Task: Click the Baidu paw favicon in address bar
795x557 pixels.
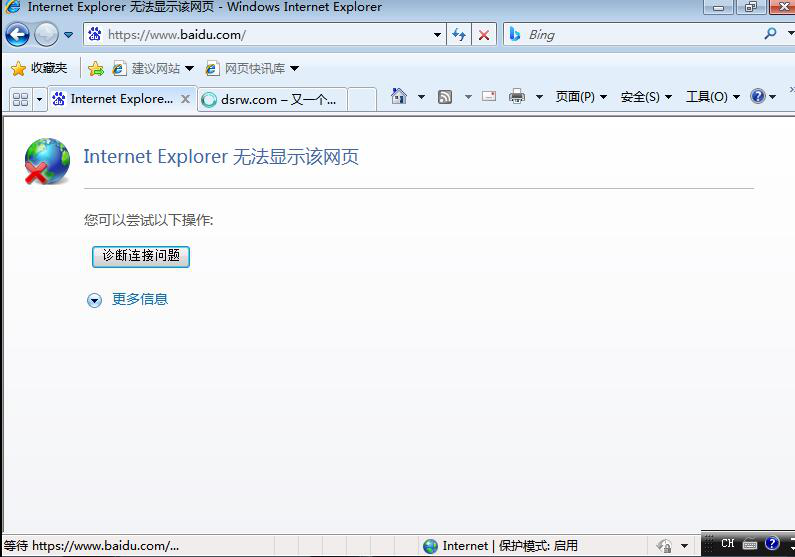Action: pos(95,34)
